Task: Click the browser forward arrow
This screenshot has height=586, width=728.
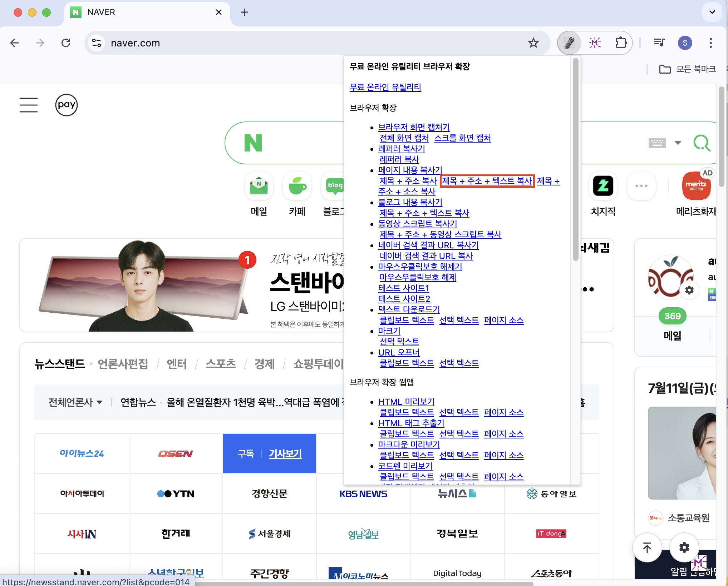Action: (40, 43)
